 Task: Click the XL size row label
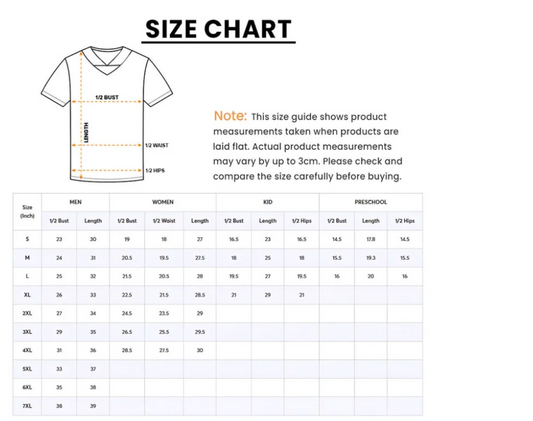click(27, 295)
